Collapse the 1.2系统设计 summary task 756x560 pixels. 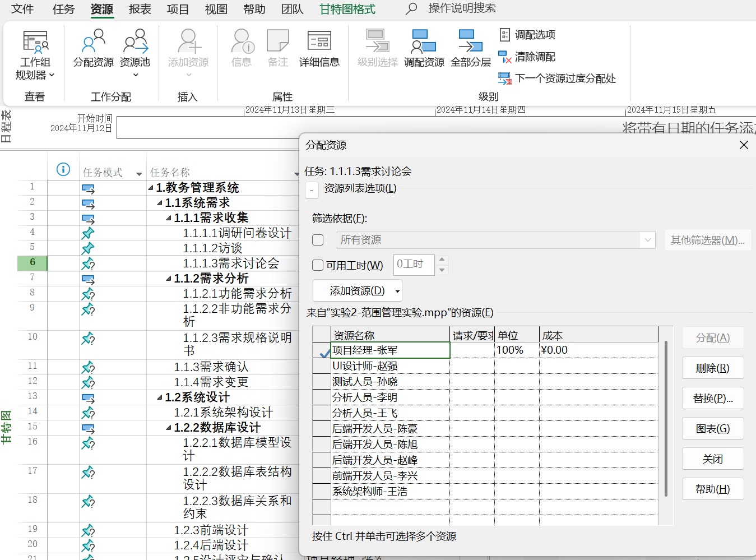pyautogui.click(x=160, y=397)
